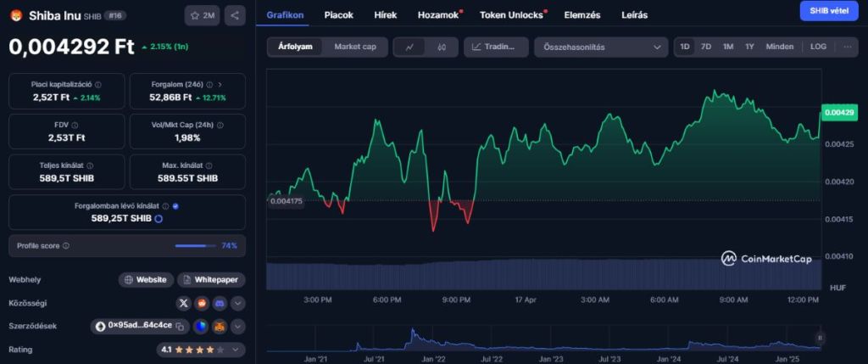Show info for Piaci kapitalizáció
The height and width of the screenshot is (364, 868).
coord(98,85)
